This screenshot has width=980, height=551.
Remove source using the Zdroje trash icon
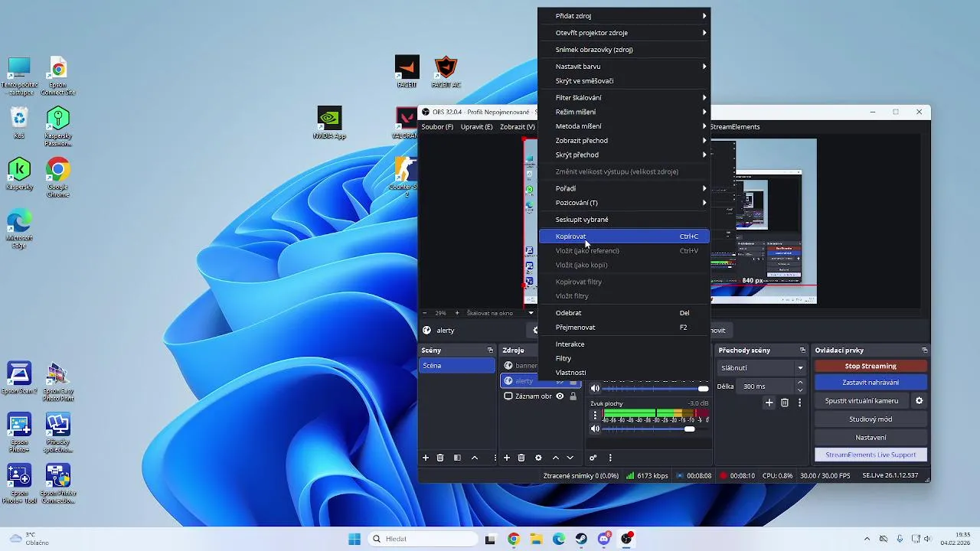tap(521, 458)
